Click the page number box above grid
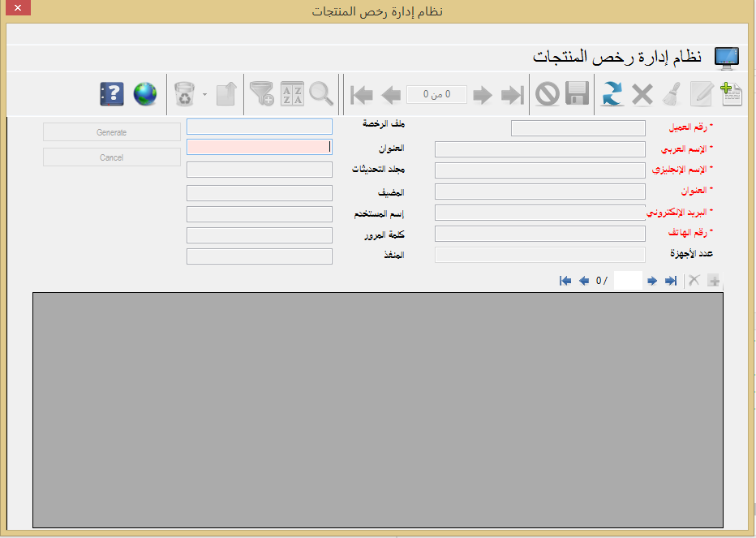The height and width of the screenshot is (538, 756). click(x=628, y=281)
